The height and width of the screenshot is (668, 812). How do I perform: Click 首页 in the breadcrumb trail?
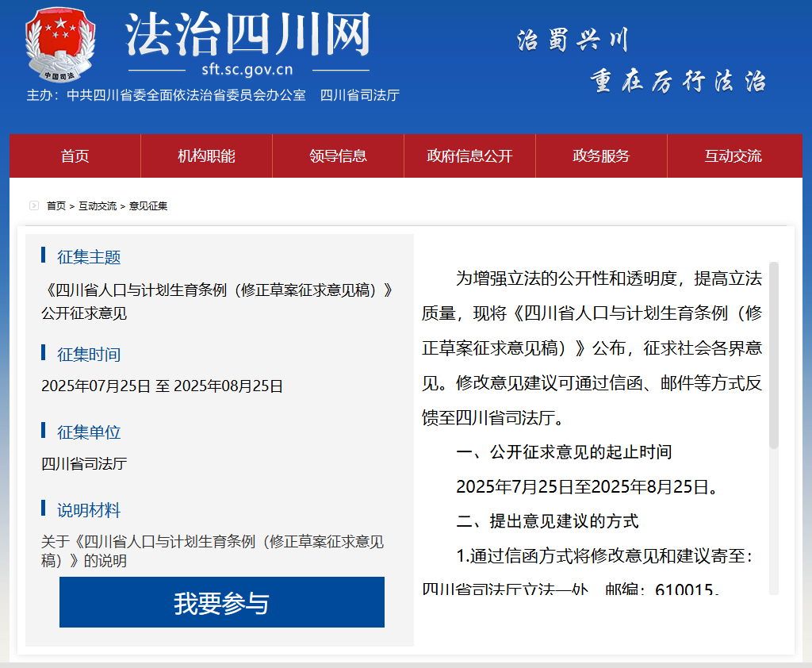click(x=56, y=206)
